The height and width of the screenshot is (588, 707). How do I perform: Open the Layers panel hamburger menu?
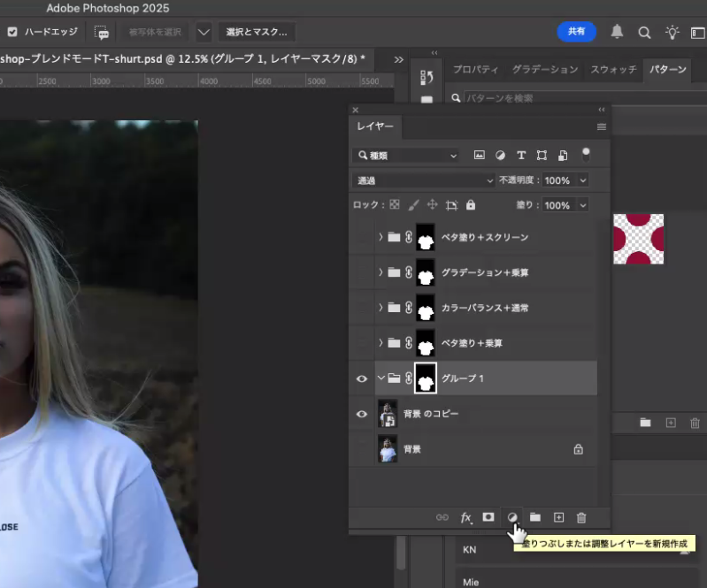(602, 126)
